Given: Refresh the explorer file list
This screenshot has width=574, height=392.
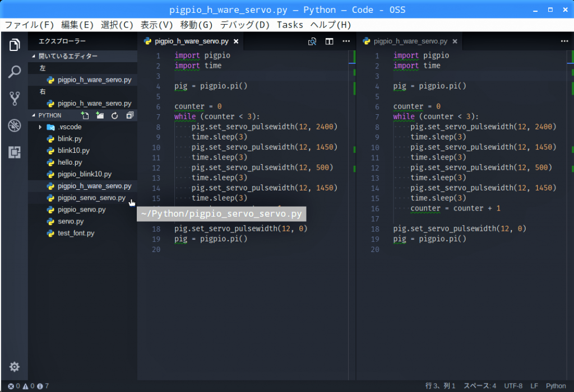Looking at the screenshot, I should pos(115,115).
